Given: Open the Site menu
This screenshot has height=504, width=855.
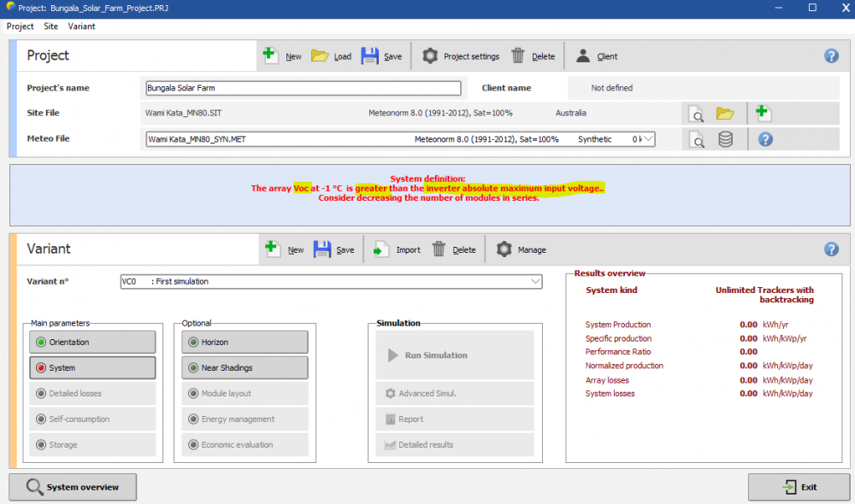Looking at the screenshot, I should click(x=50, y=26).
